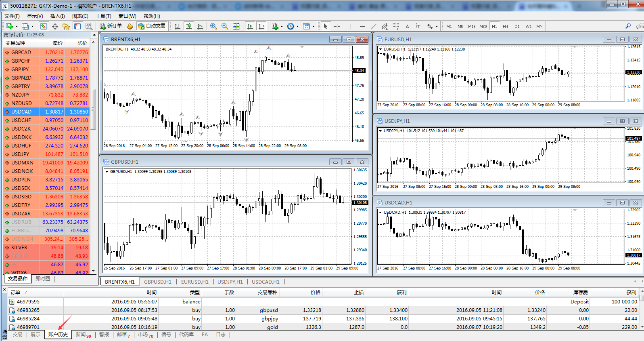Expand the indicators dropdown arrow
The width and height of the screenshot is (644, 341).
pos(282,26)
